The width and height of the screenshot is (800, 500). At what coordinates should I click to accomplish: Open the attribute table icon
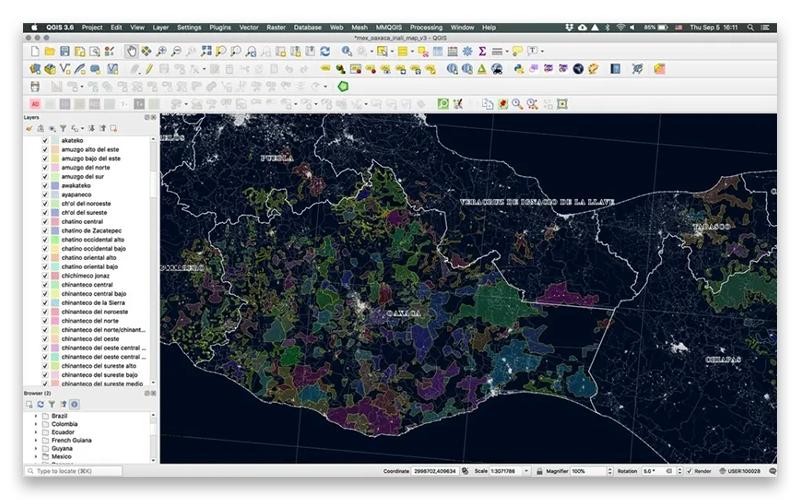click(x=438, y=51)
